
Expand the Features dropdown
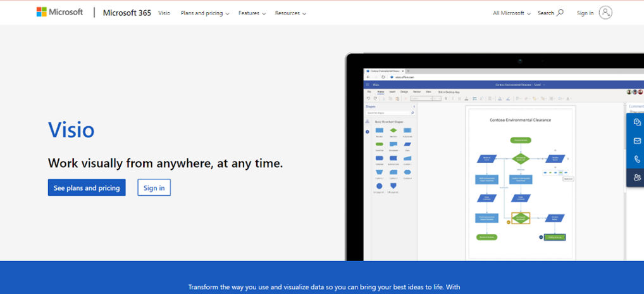[x=252, y=13]
